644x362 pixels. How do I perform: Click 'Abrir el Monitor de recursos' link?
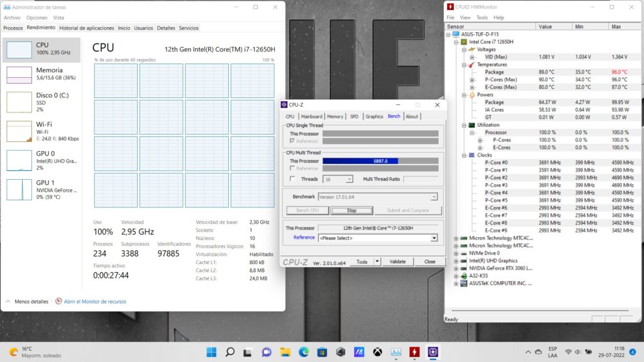(x=95, y=301)
